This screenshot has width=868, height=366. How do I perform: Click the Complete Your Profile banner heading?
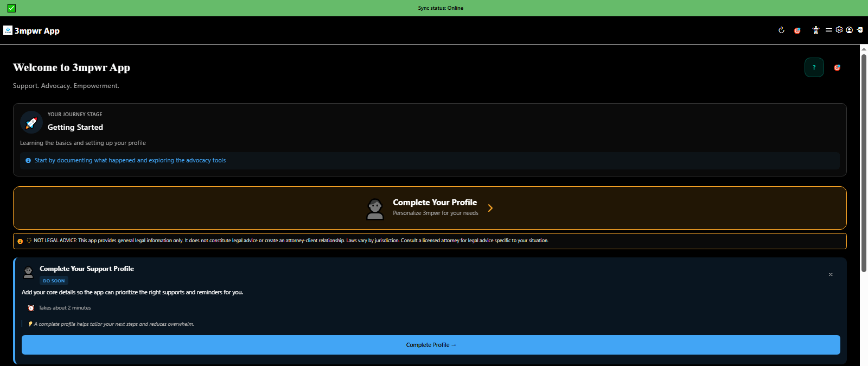(x=435, y=203)
